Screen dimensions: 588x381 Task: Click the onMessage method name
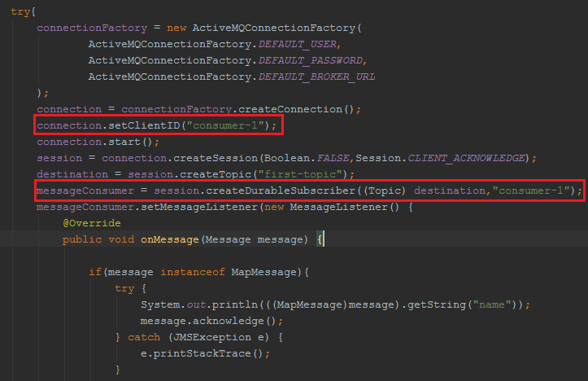coord(170,239)
